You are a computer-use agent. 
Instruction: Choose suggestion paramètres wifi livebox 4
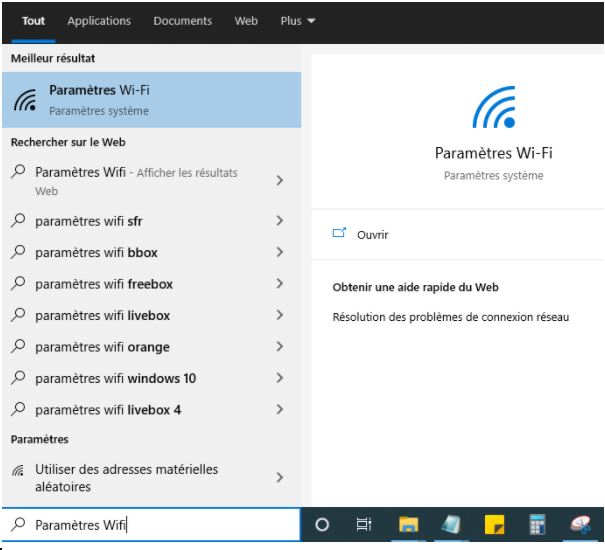tap(152, 410)
